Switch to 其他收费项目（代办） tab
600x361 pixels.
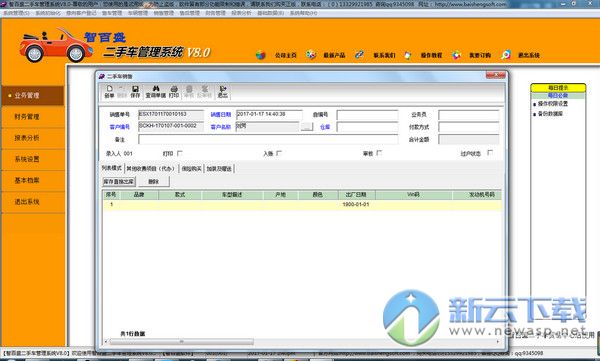151,168
